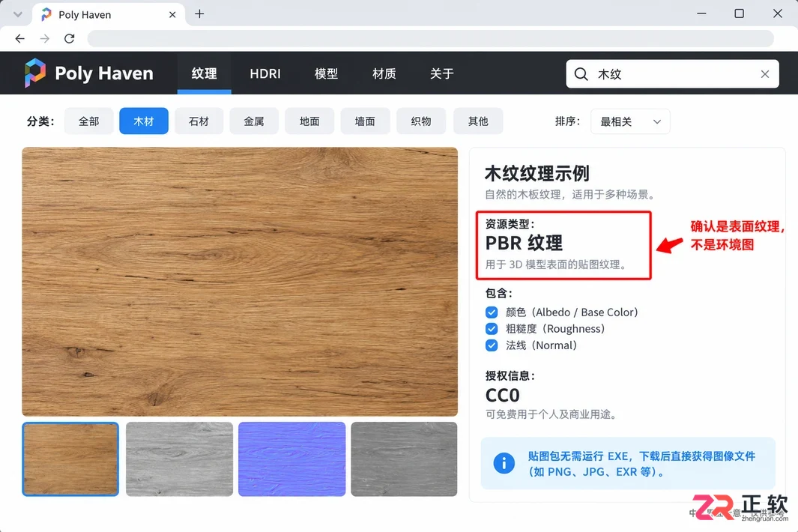Go back with browser back arrow
The width and height of the screenshot is (798, 532).
pos(19,39)
